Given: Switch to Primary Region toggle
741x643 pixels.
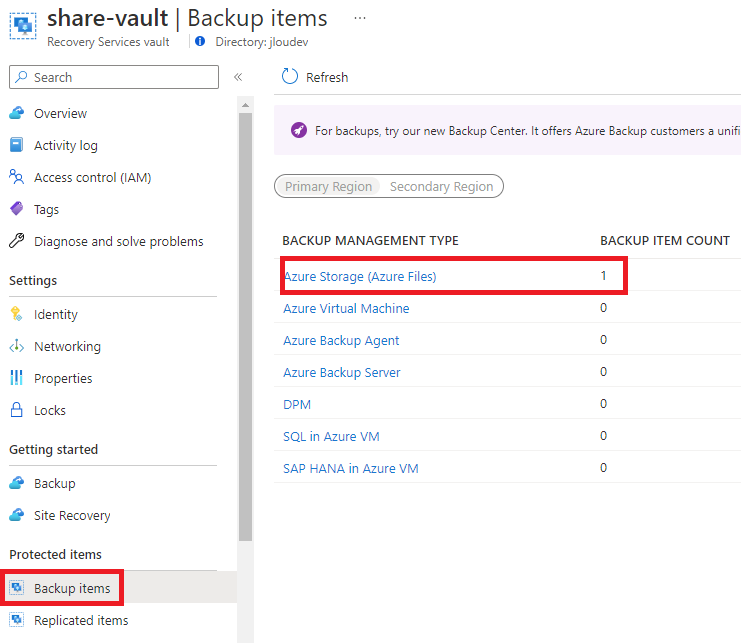Looking at the screenshot, I should pyautogui.click(x=328, y=187).
